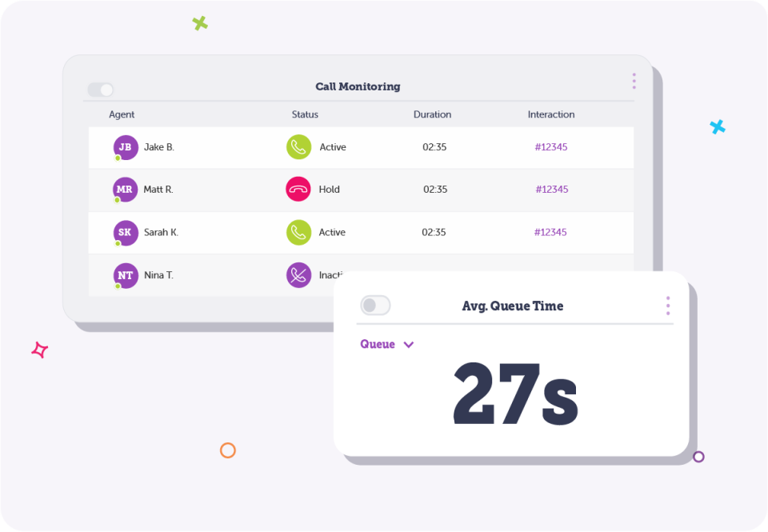
Task: Click Jake B.'s green active call icon
Action: click(298, 147)
